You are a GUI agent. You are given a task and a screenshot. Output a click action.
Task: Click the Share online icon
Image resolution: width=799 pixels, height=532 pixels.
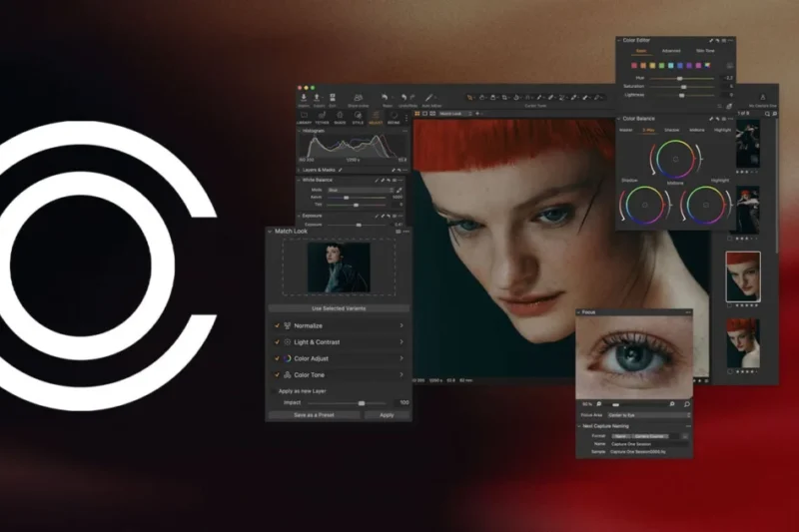(x=359, y=97)
